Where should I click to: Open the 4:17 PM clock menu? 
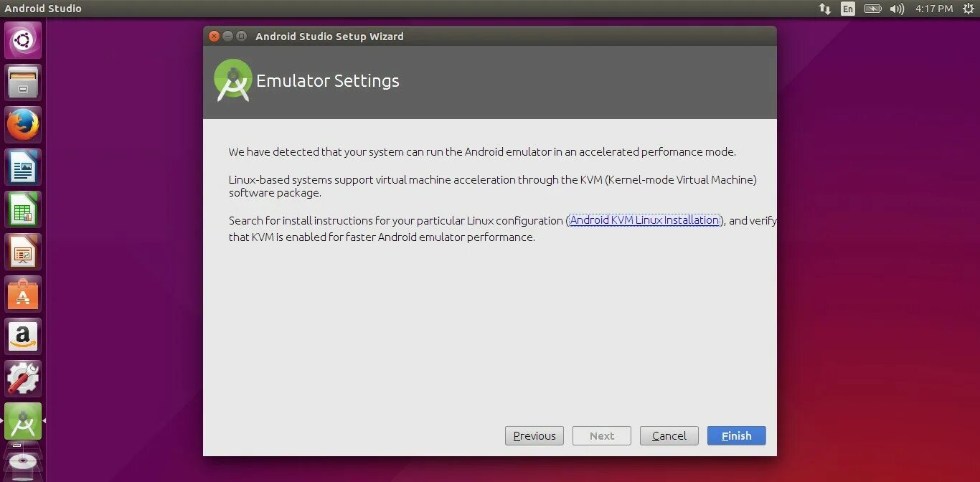934,9
